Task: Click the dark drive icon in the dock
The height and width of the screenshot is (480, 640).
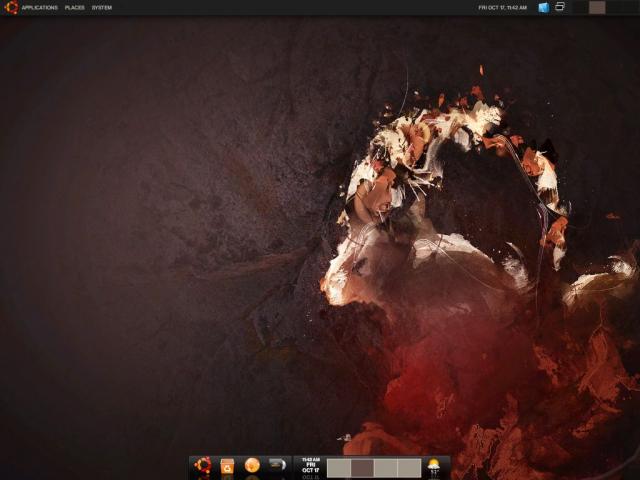Action: (277, 465)
